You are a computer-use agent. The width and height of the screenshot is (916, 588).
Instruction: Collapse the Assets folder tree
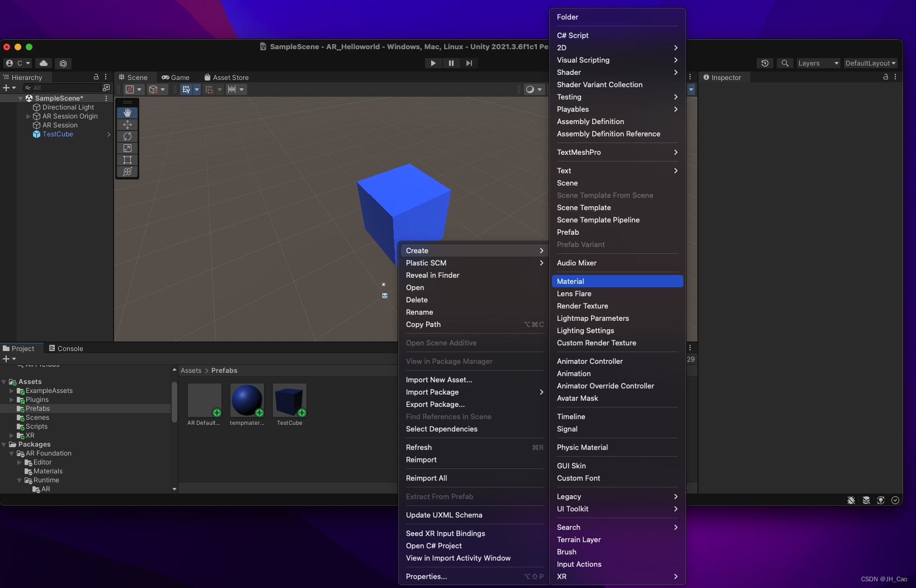[x=4, y=382]
